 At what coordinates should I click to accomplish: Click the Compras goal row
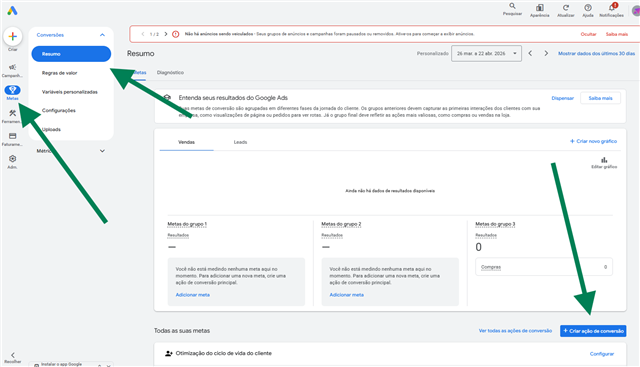544,267
